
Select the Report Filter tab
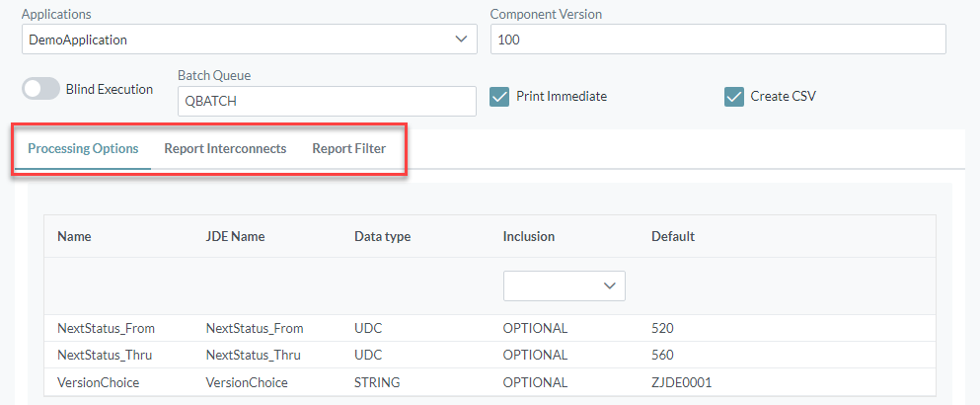click(x=348, y=149)
